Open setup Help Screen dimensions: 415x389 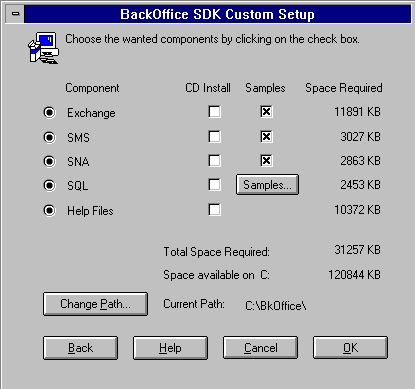pyautogui.click(x=170, y=348)
